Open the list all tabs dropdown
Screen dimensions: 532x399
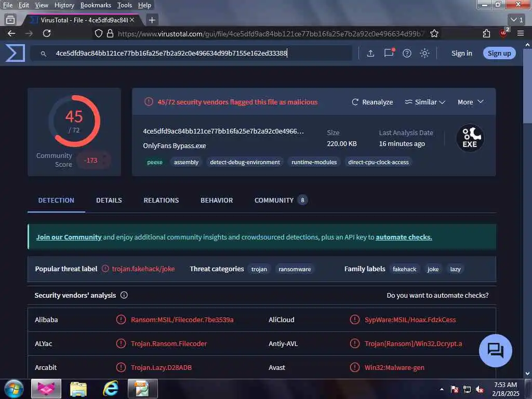[x=517, y=20]
